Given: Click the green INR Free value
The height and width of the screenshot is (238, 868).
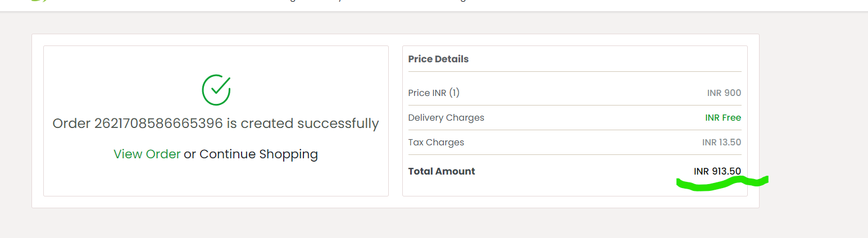Looking at the screenshot, I should pyautogui.click(x=723, y=118).
